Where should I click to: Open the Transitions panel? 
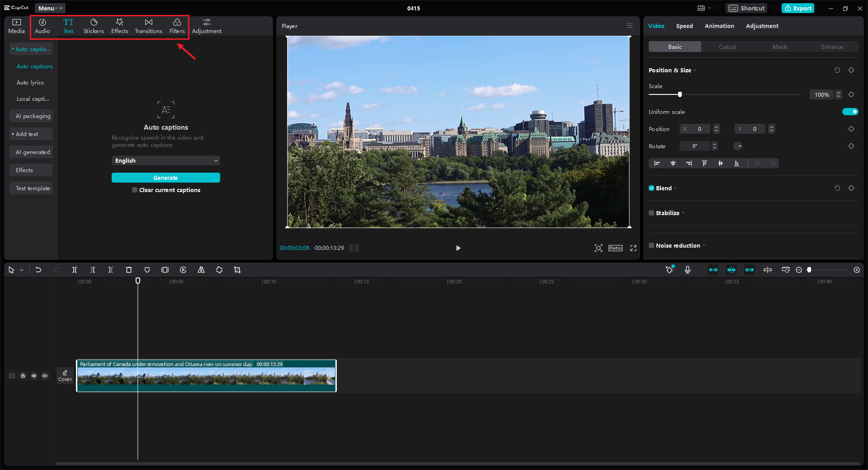tap(148, 26)
